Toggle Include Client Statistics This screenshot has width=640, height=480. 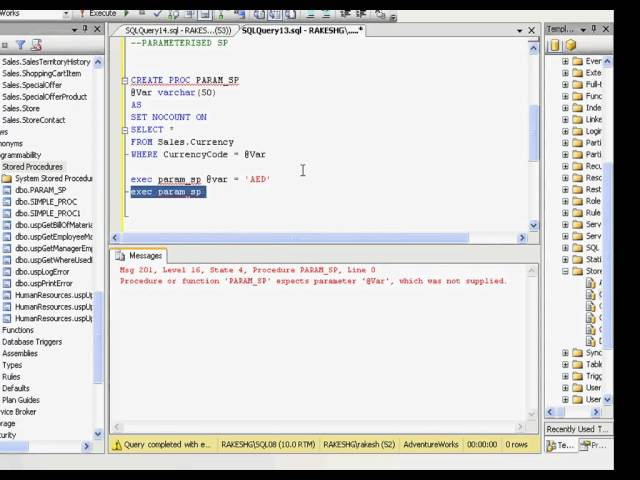coord(239,14)
